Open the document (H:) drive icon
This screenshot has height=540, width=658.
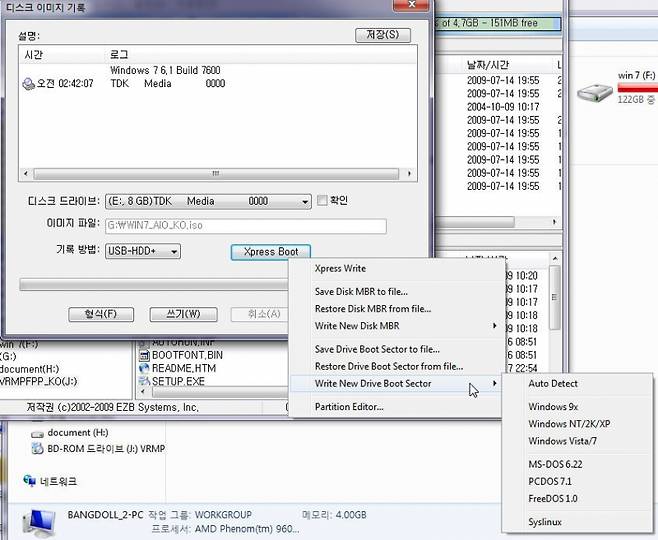(37, 433)
